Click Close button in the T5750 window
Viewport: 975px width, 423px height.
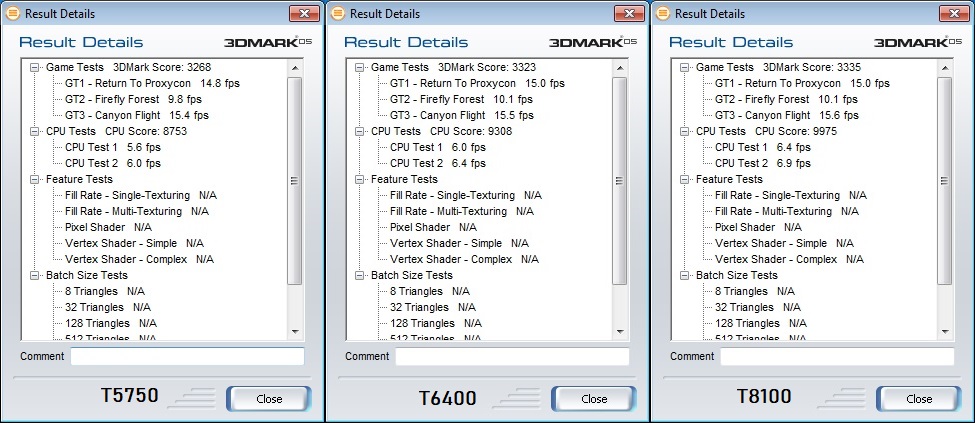coord(269,399)
